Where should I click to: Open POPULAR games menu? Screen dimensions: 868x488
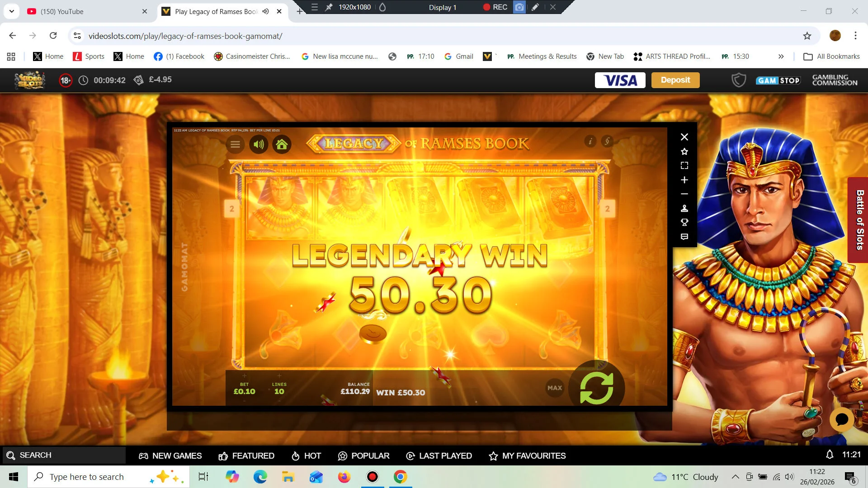point(363,456)
